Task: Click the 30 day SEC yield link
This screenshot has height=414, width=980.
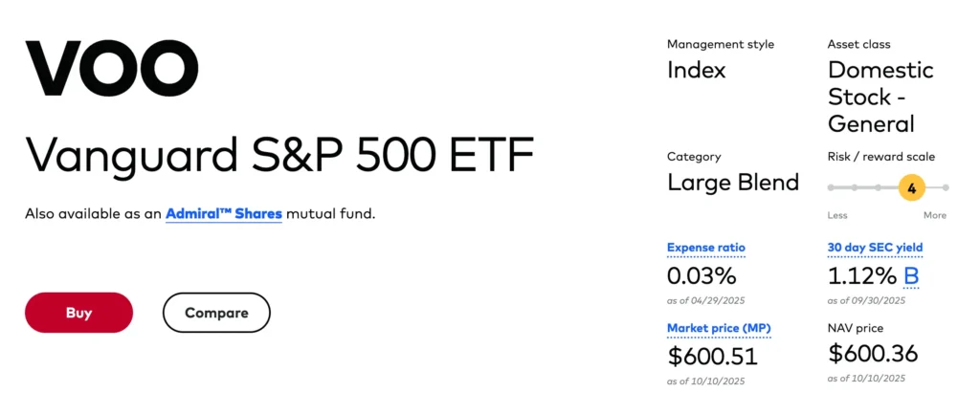Action: pyautogui.click(x=875, y=248)
